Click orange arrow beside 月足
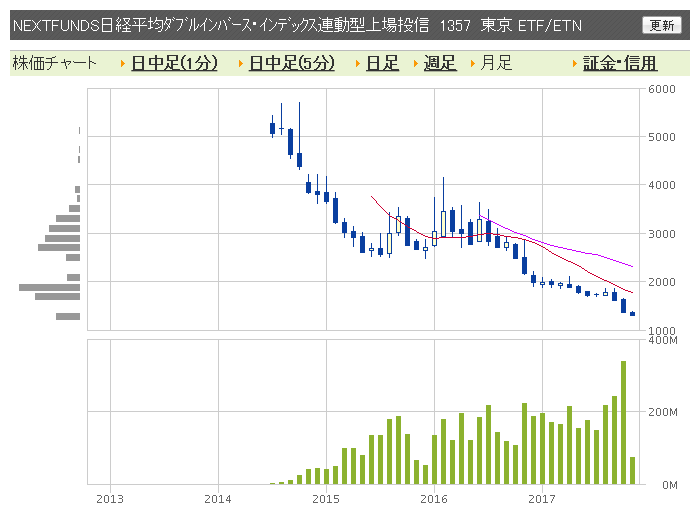Viewport: 696px width, 522px height. [472, 63]
